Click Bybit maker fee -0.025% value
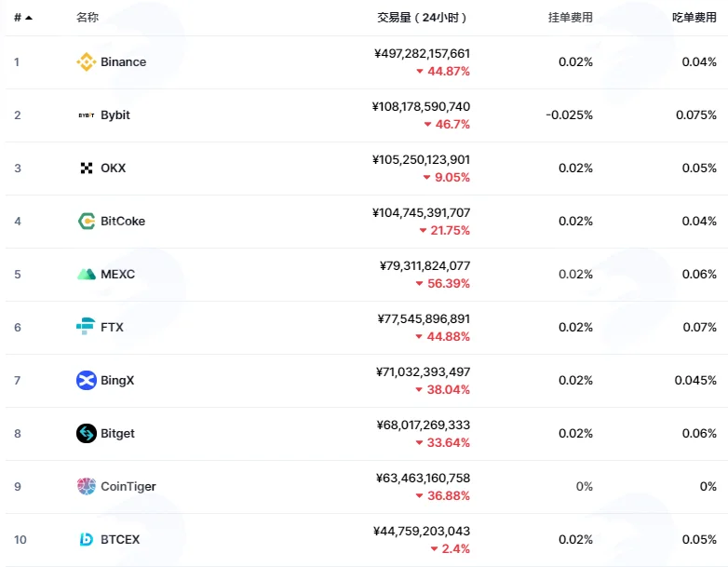This screenshot has height=567, width=728. pos(569,115)
